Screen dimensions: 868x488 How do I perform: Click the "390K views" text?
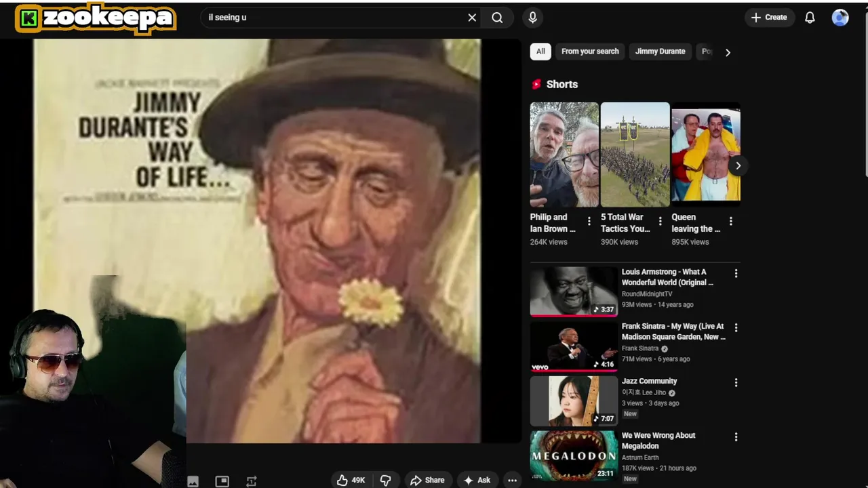(619, 242)
